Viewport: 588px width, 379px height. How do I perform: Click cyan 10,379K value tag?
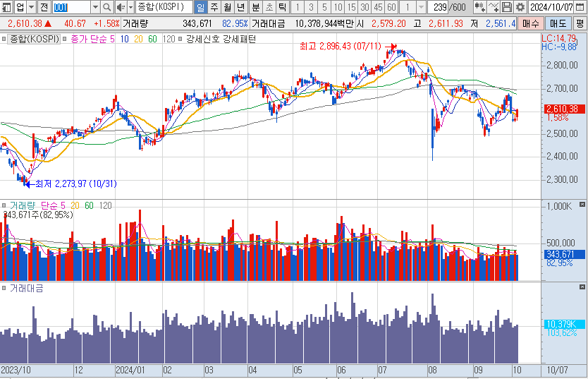(x=564, y=324)
